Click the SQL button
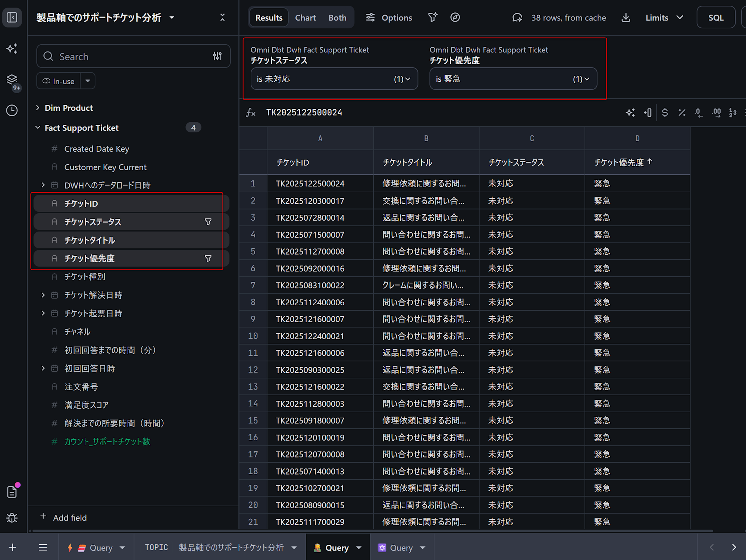The height and width of the screenshot is (560, 746). click(715, 18)
